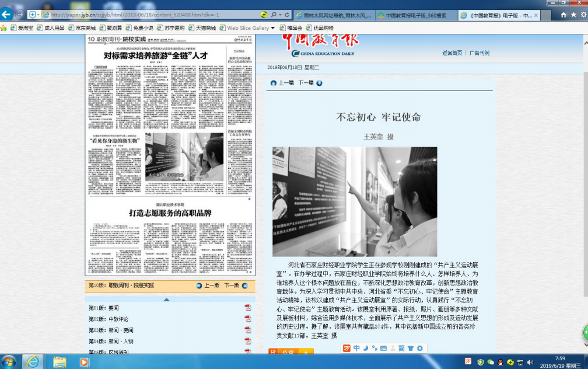
Task: Click 返回首页 link
Action: pos(452,53)
